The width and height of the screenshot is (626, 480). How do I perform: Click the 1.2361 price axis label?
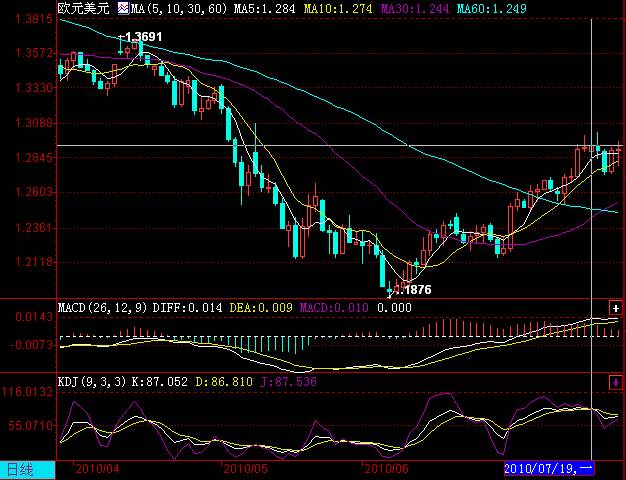pos(34,228)
